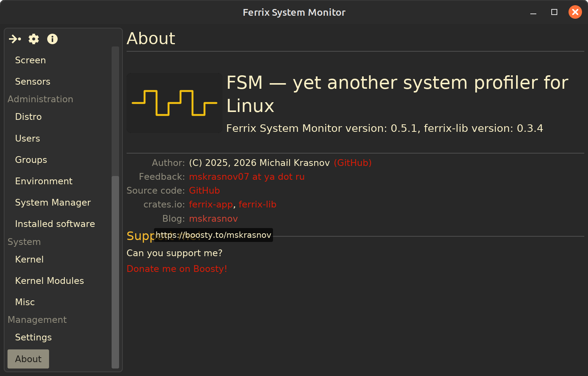
Task: Open the Screen page in sidebar
Action: pyautogui.click(x=30, y=60)
